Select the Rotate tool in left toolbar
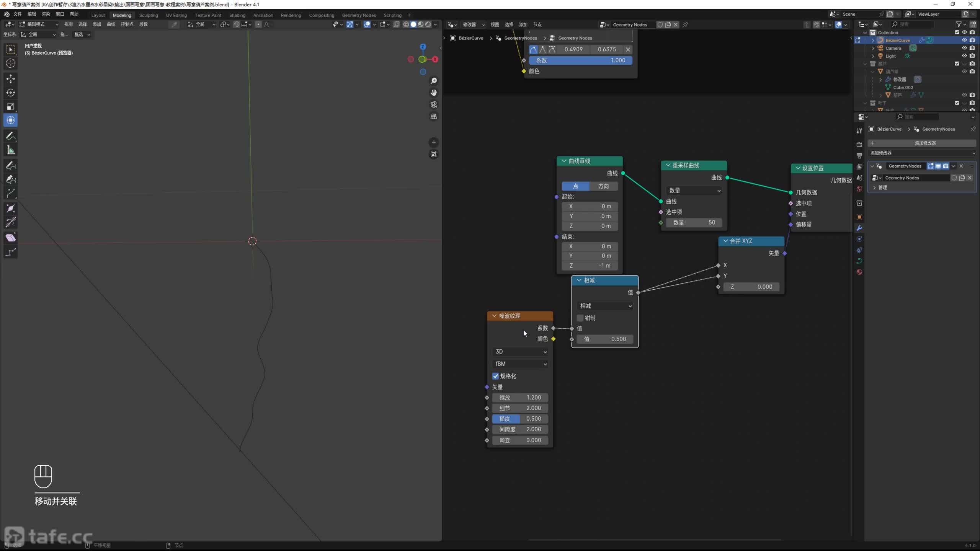Screen dimensions: 980x551 click(x=10, y=93)
